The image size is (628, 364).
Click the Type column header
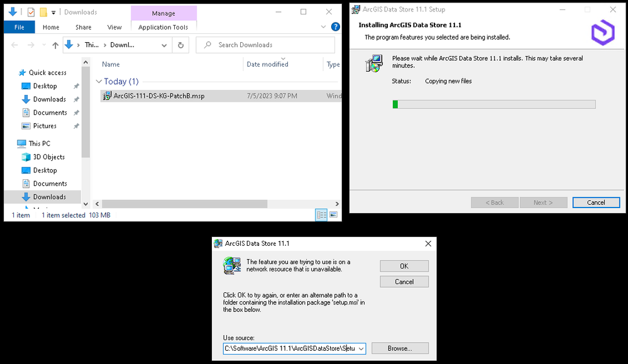point(333,64)
